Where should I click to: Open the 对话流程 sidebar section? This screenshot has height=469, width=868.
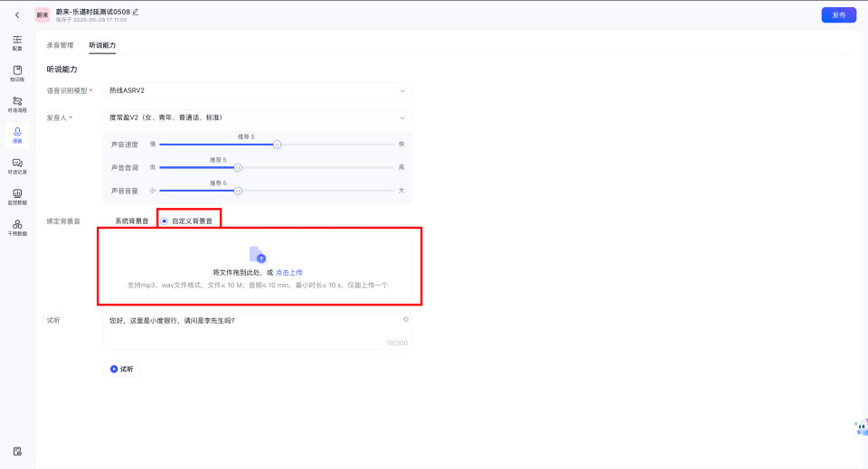(17, 104)
